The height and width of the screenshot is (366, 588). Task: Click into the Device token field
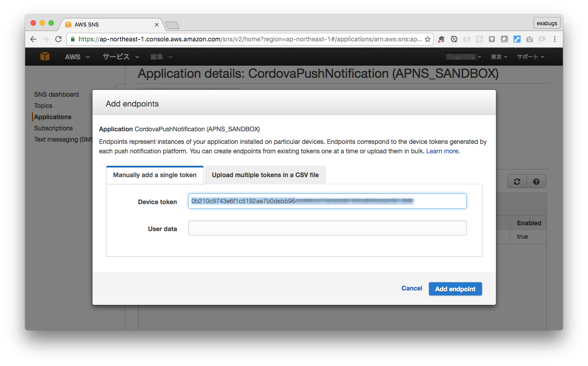327,201
